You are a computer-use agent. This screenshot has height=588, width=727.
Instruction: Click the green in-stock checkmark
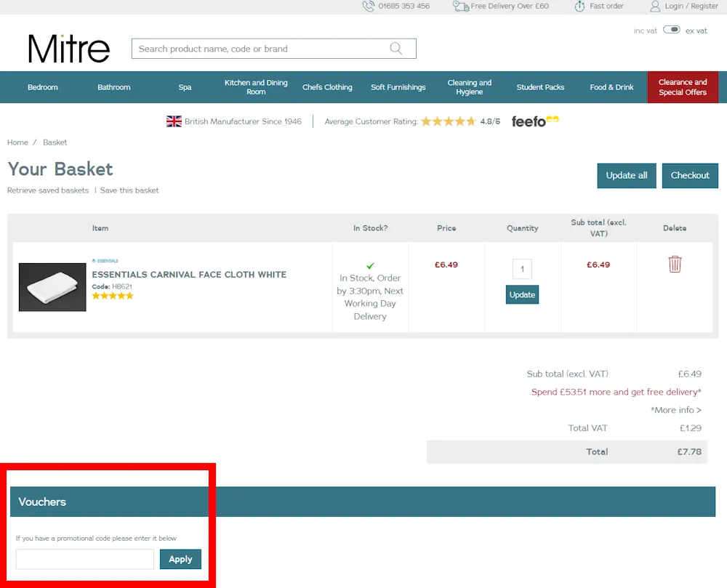[370, 265]
